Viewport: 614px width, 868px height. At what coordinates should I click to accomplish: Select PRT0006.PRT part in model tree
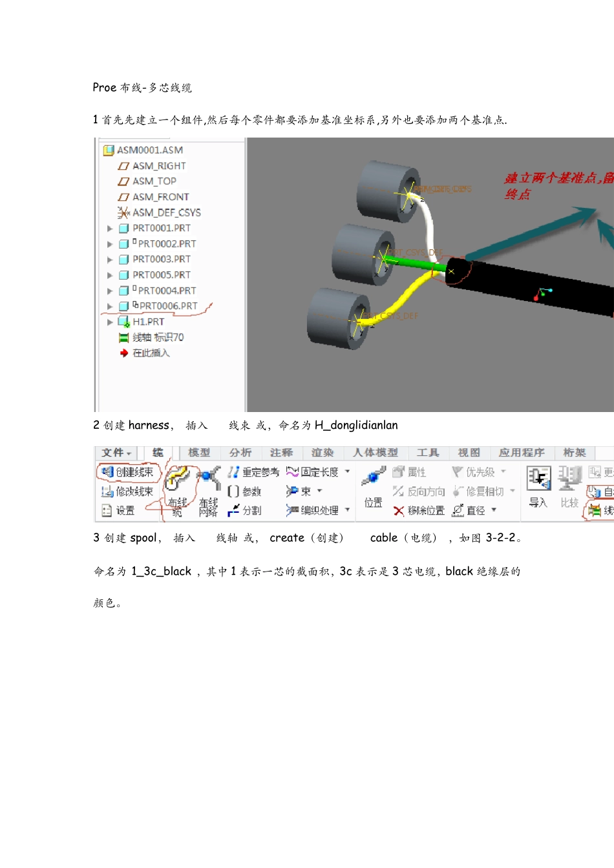pyautogui.click(x=158, y=306)
